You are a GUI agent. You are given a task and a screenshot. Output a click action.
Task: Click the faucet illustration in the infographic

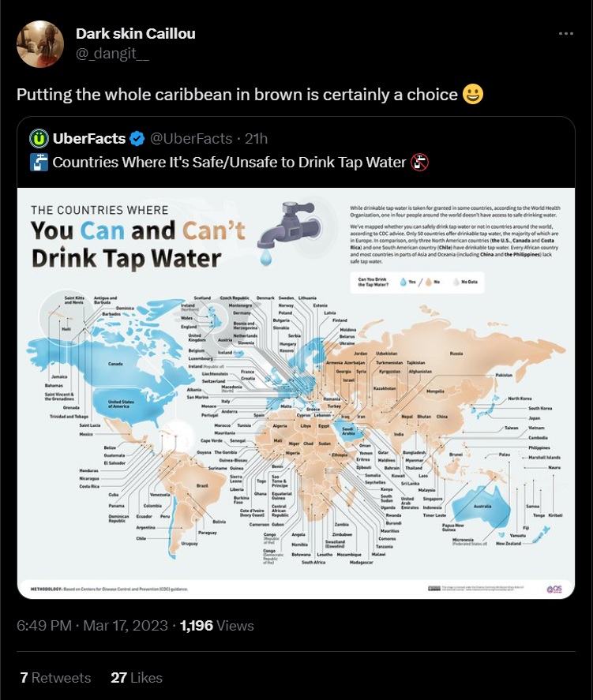pyautogui.click(x=288, y=232)
